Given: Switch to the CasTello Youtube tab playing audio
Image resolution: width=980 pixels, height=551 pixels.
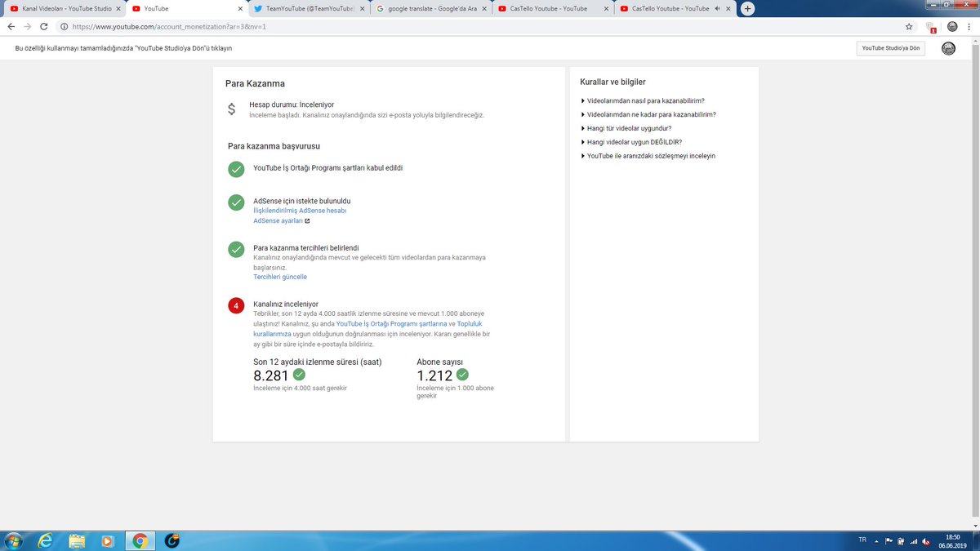Looking at the screenshot, I should point(676,8).
